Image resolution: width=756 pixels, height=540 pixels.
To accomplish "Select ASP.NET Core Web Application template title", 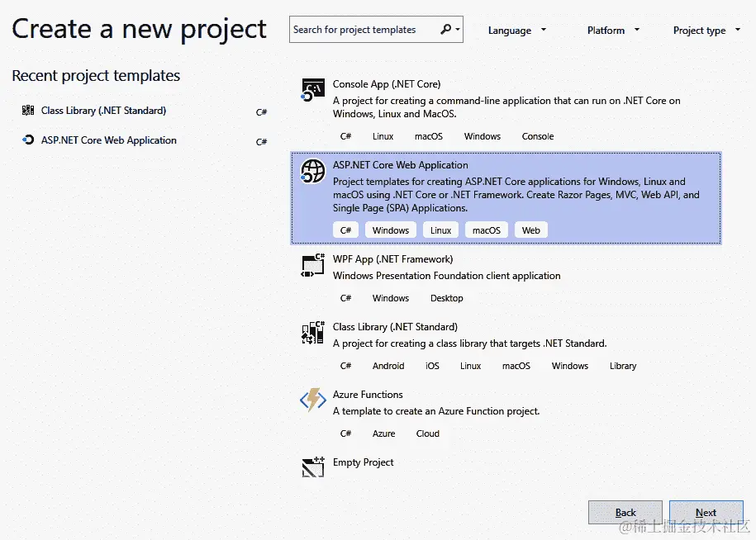I will (x=400, y=165).
